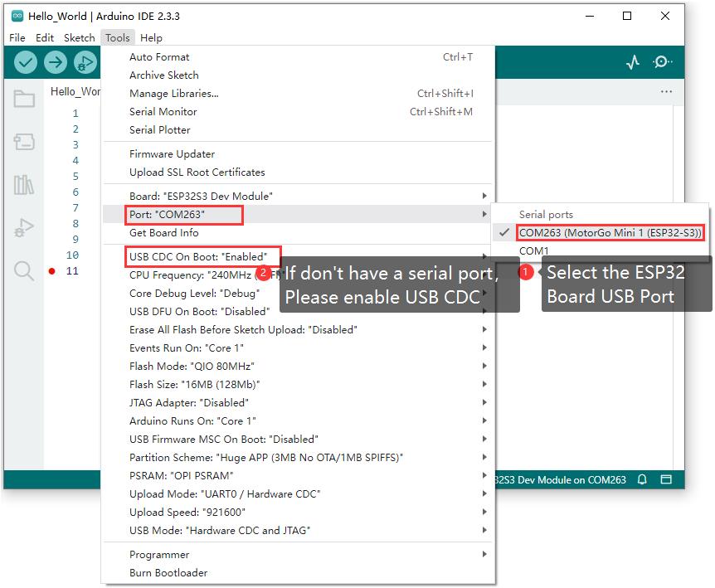The height and width of the screenshot is (588, 715).
Task: Open the Debug sidebar icon
Action: click(24, 228)
